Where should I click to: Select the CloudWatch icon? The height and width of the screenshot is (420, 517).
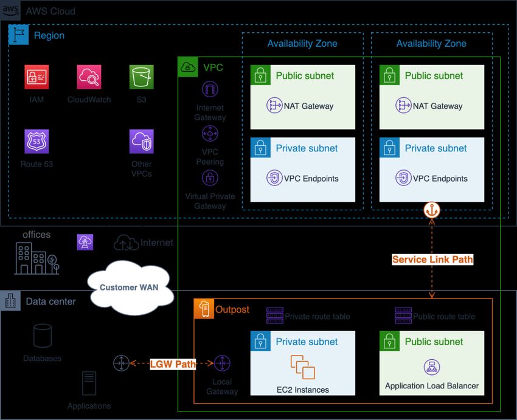pyautogui.click(x=89, y=77)
